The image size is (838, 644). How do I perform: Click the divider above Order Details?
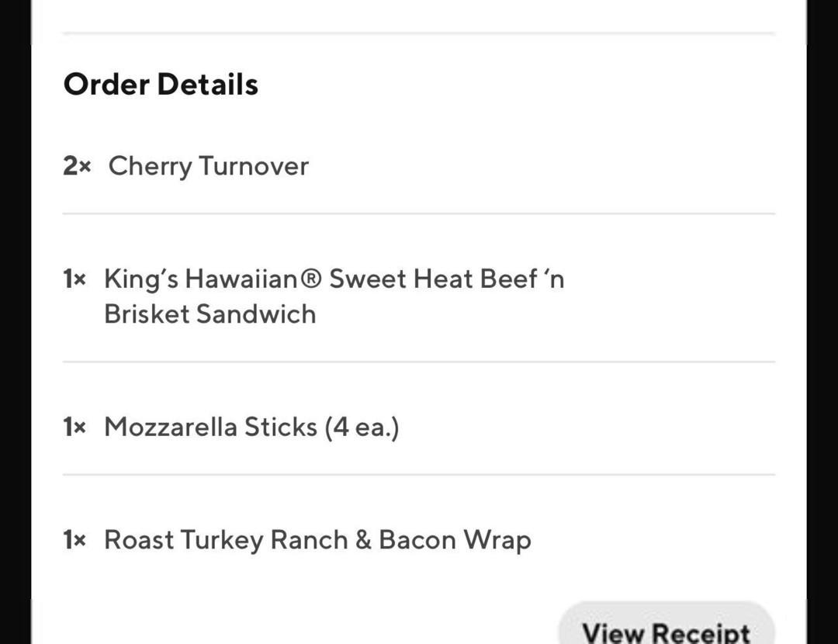coord(419,33)
